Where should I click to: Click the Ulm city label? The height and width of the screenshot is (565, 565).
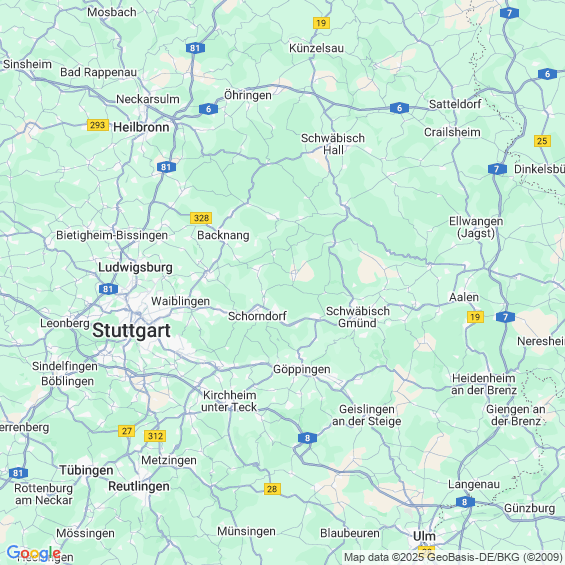[424, 536]
